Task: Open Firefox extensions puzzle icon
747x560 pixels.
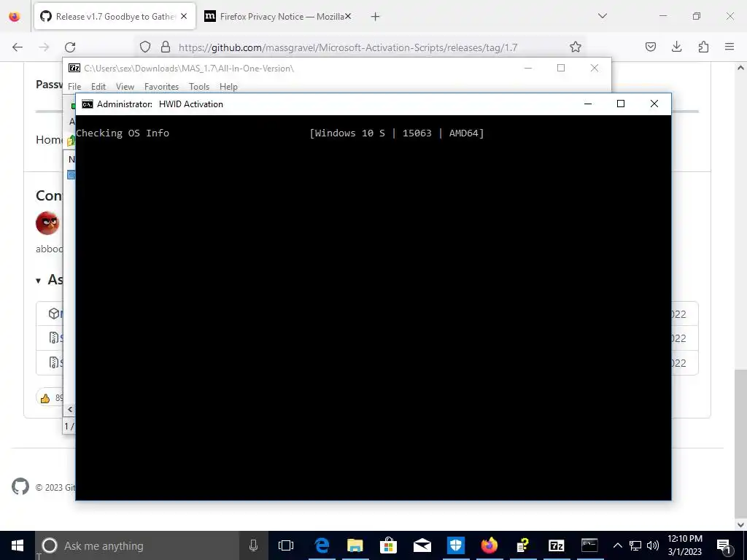Action: (x=703, y=47)
